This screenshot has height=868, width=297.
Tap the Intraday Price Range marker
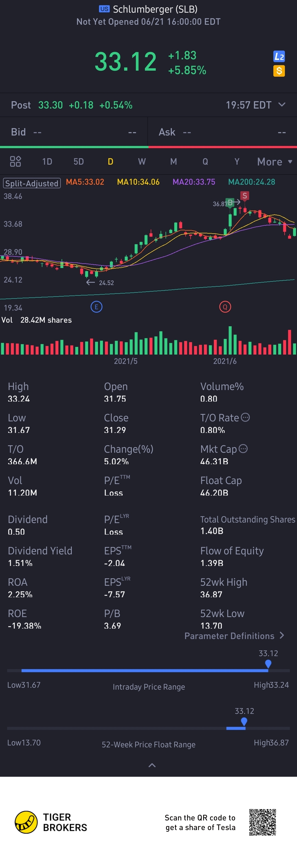tap(268, 664)
